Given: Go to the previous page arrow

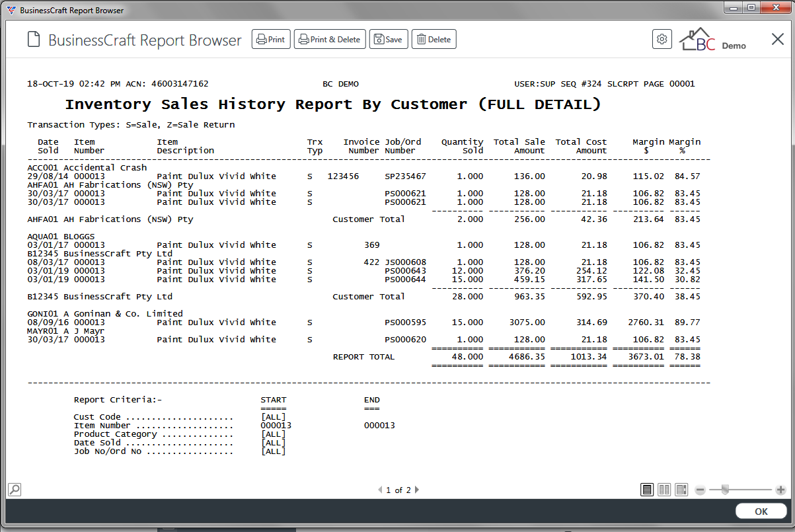Looking at the screenshot, I should click(380, 490).
